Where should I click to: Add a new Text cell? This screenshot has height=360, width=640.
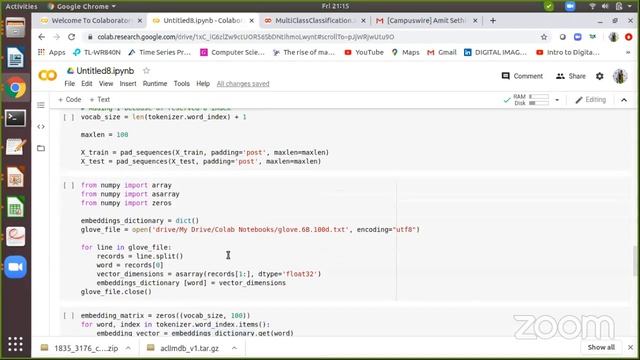(100, 99)
